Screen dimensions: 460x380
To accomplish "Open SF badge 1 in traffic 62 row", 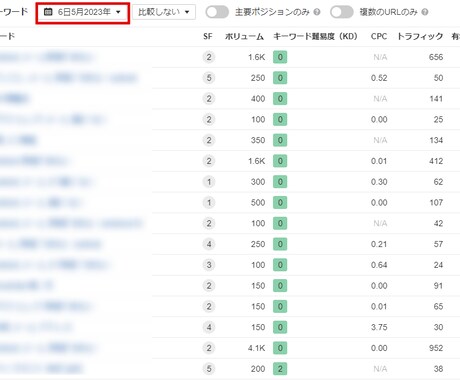I will pos(209,182).
